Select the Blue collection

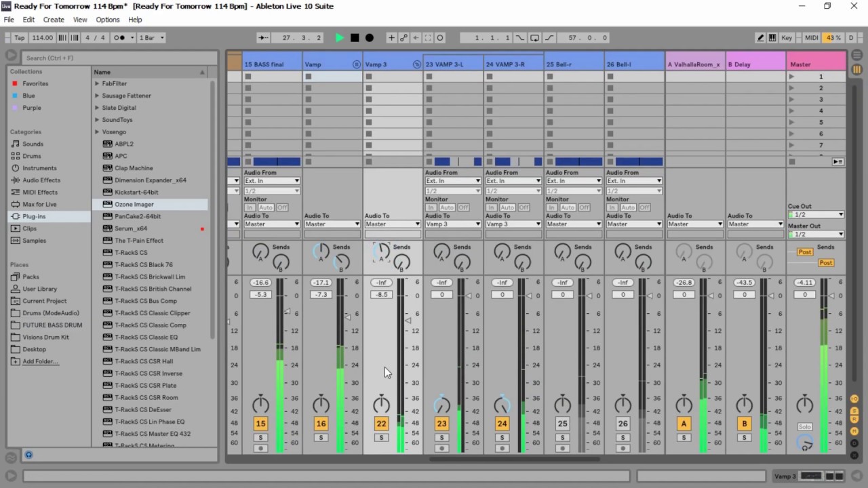tap(28, 96)
